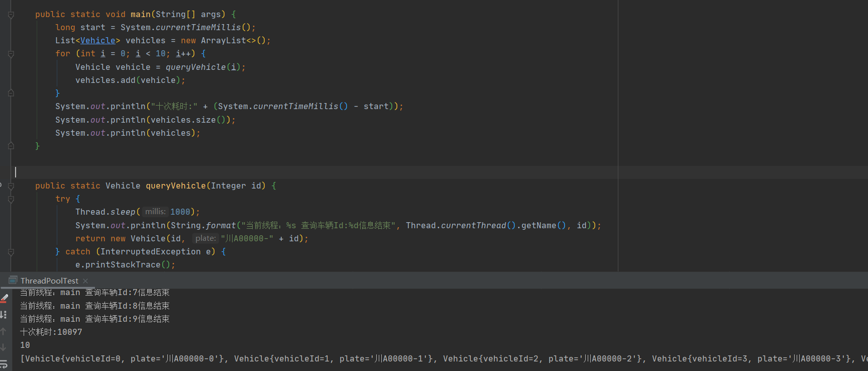Click fold end marker at main method closing brace
Screen dimensions: 868x371
coord(11,146)
